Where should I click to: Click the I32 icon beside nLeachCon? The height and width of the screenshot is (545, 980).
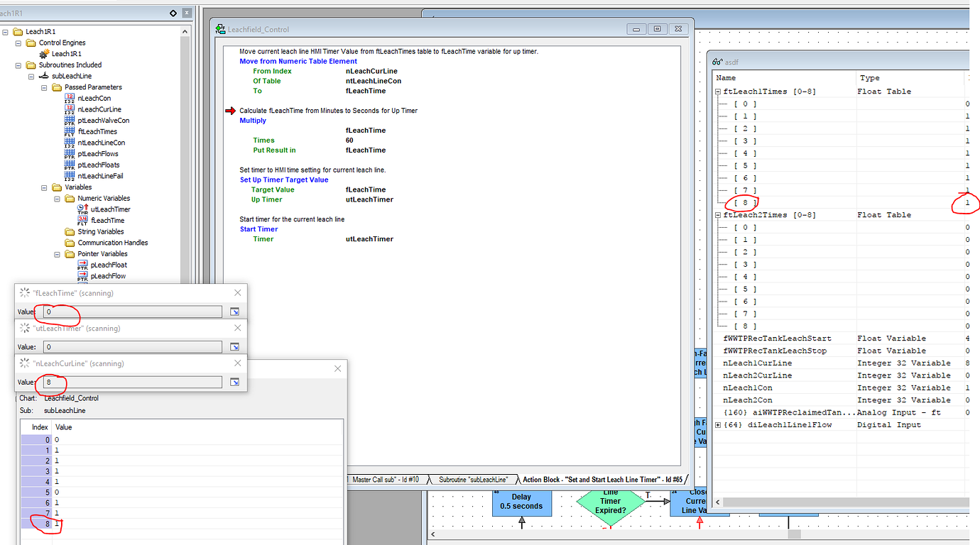pos(69,99)
